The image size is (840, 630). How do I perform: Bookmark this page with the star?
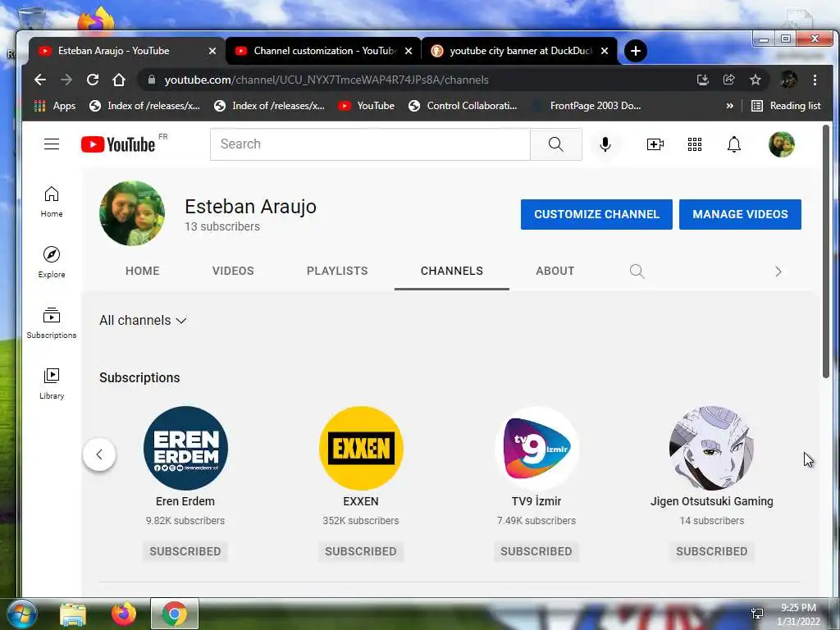(756, 80)
